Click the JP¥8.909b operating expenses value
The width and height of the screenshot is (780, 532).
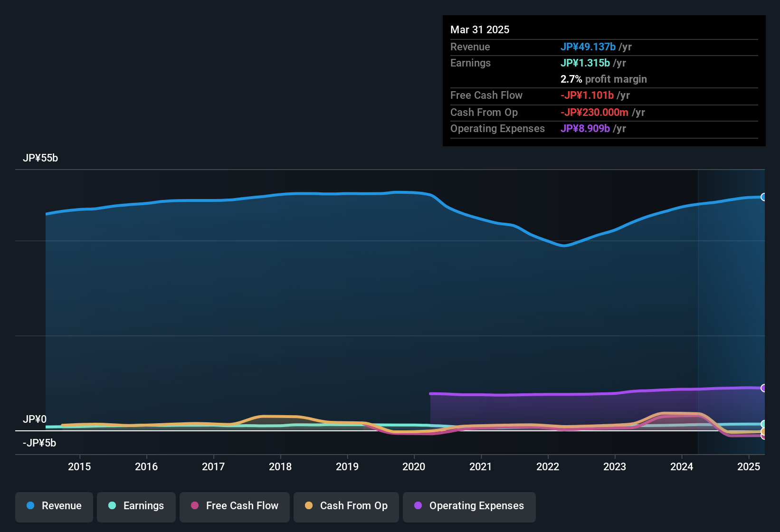click(x=585, y=128)
